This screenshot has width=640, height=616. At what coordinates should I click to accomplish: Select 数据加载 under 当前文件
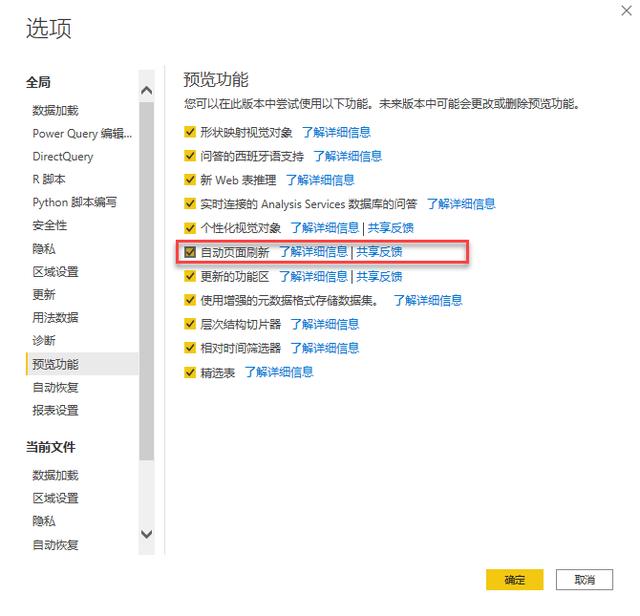pos(56,475)
